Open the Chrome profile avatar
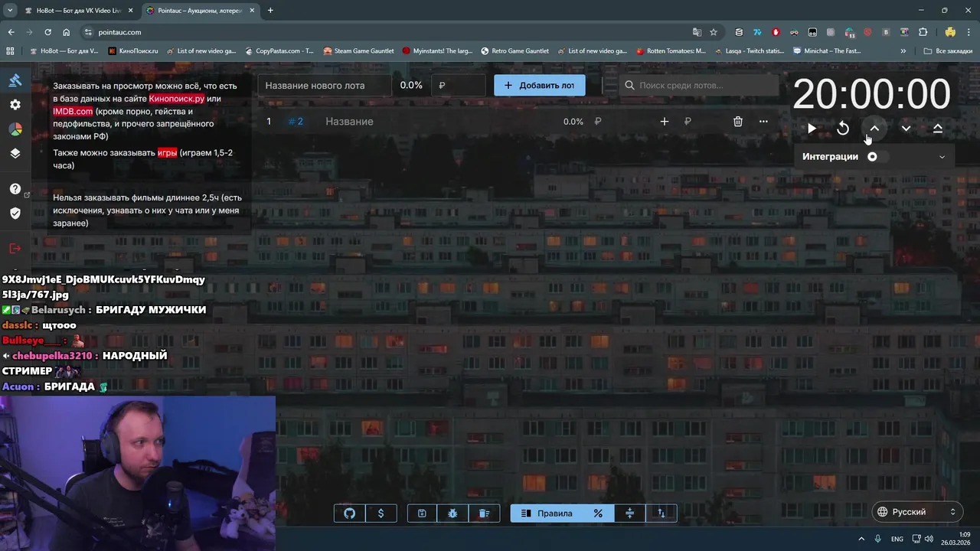This screenshot has height=551, width=980. point(950,32)
